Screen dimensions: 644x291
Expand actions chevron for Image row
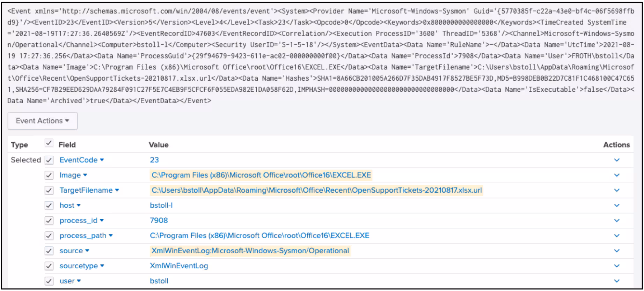click(616, 175)
